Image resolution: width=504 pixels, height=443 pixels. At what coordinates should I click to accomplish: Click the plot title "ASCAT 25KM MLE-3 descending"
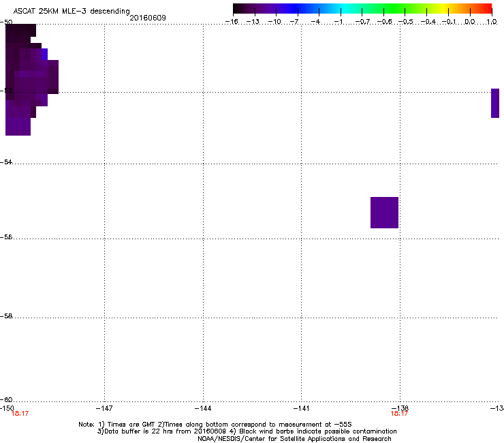pos(72,12)
